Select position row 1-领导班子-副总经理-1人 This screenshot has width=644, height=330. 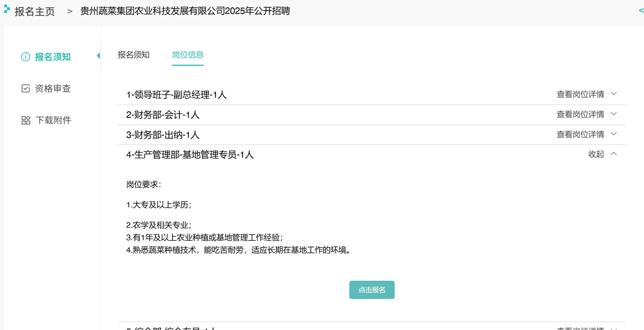372,95
